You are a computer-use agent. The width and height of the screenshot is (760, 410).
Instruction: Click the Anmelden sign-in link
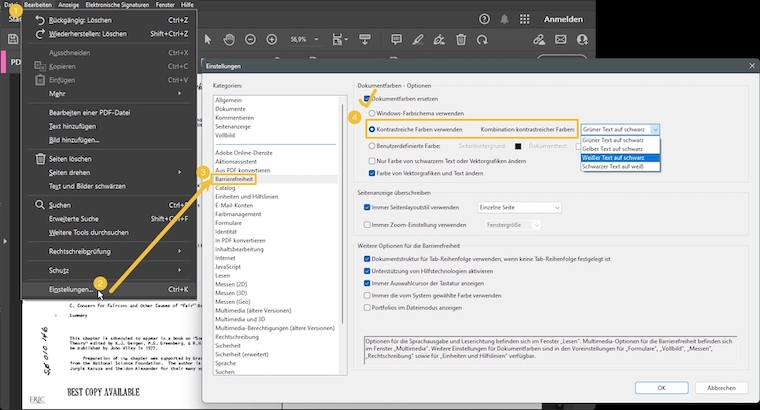563,19
